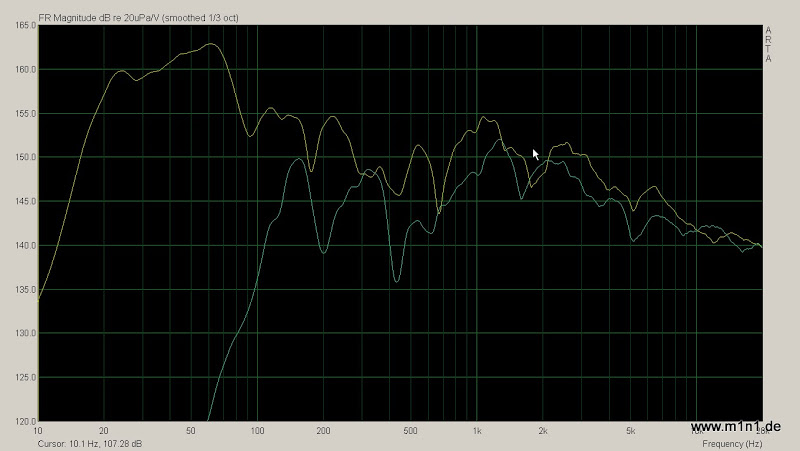Click the yellow curve's peak just above 1k
Viewport: 800px width, 451px height.
[484, 117]
